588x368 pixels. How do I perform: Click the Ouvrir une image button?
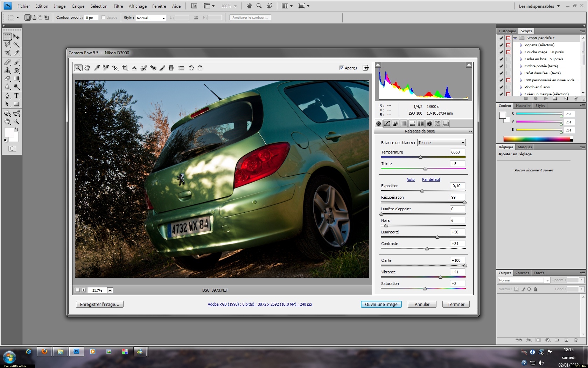(381, 305)
